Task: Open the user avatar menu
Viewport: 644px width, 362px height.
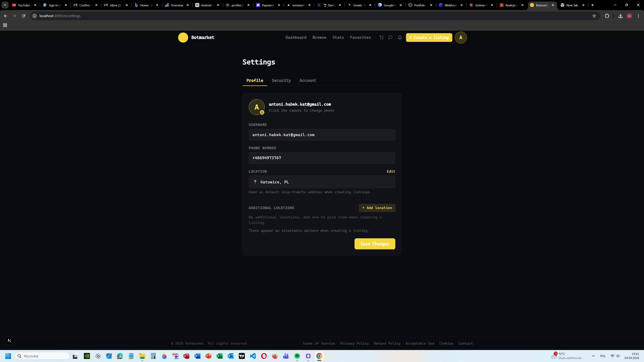Action: coord(461,38)
